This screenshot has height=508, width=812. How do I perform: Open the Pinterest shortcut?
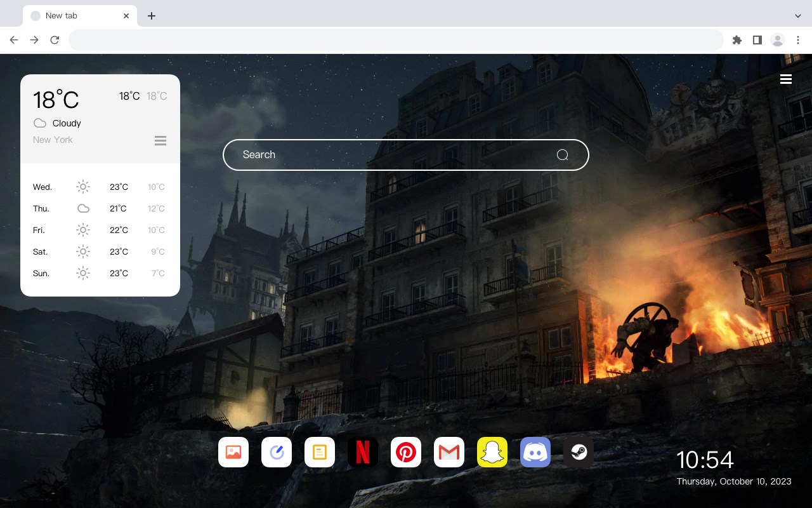pyautogui.click(x=406, y=452)
